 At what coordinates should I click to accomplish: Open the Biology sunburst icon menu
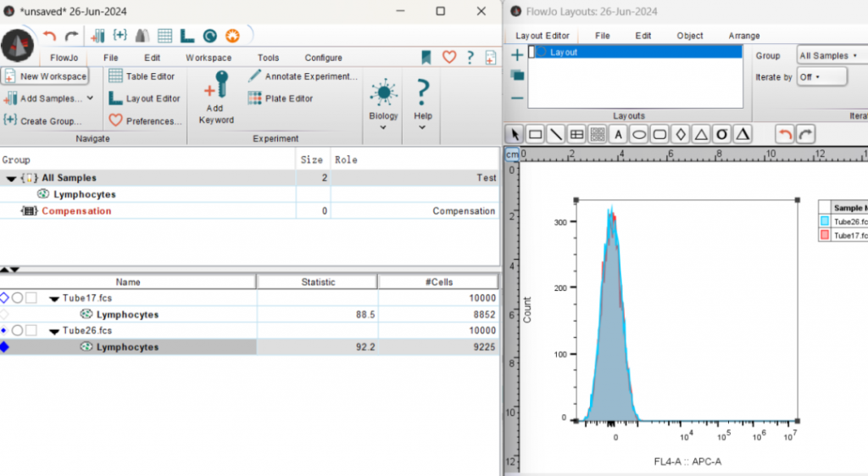pyautogui.click(x=383, y=92)
